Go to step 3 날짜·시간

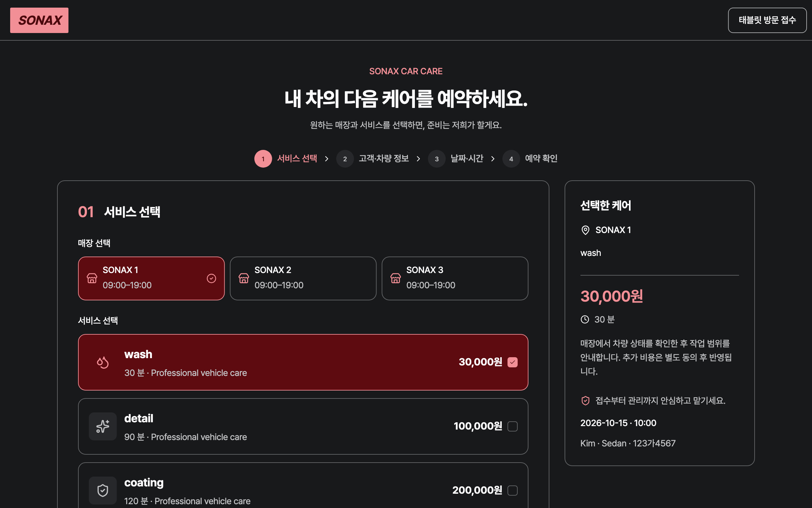(456, 158)
